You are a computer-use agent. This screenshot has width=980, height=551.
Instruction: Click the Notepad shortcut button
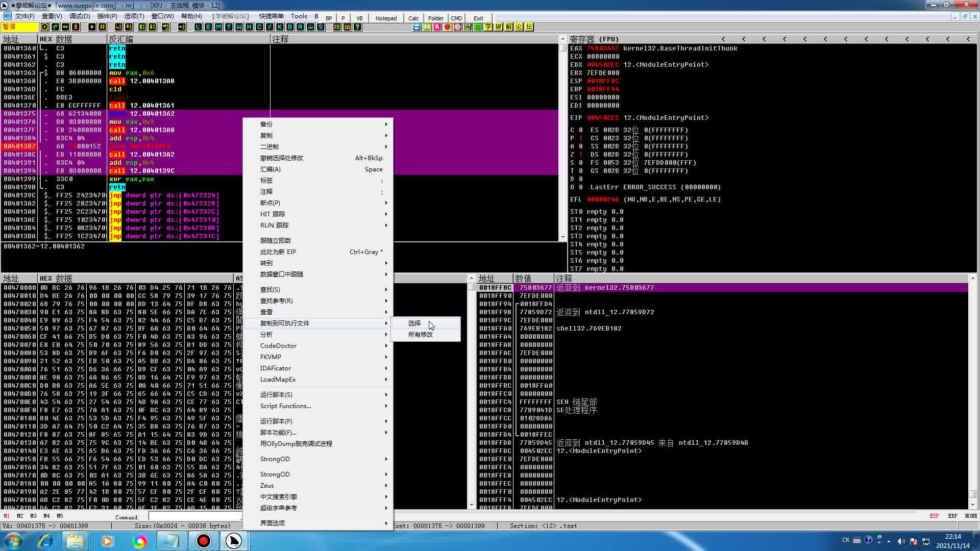[x=386, y=18]
